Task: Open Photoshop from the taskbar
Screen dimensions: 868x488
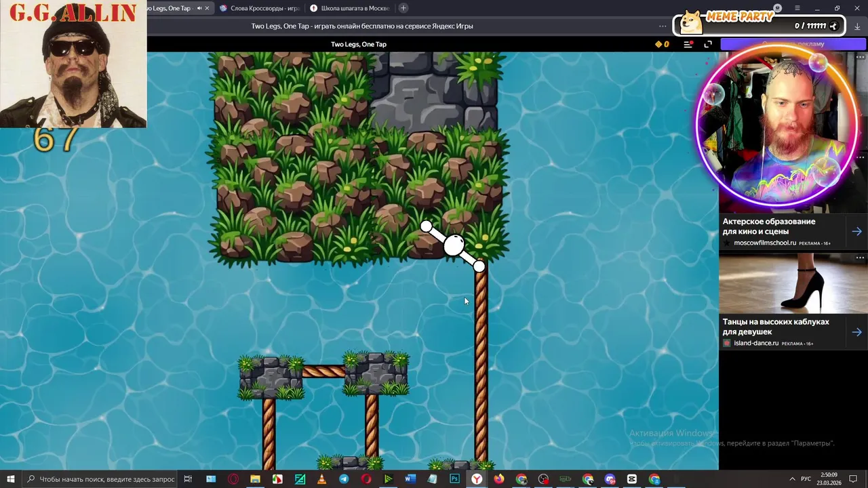Action: click(x=454, y=479)
